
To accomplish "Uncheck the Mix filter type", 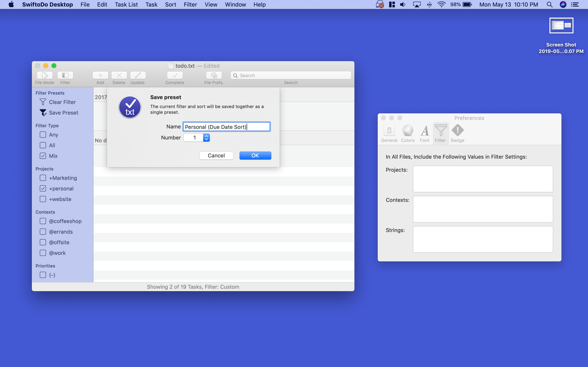I will coord(43,156).
